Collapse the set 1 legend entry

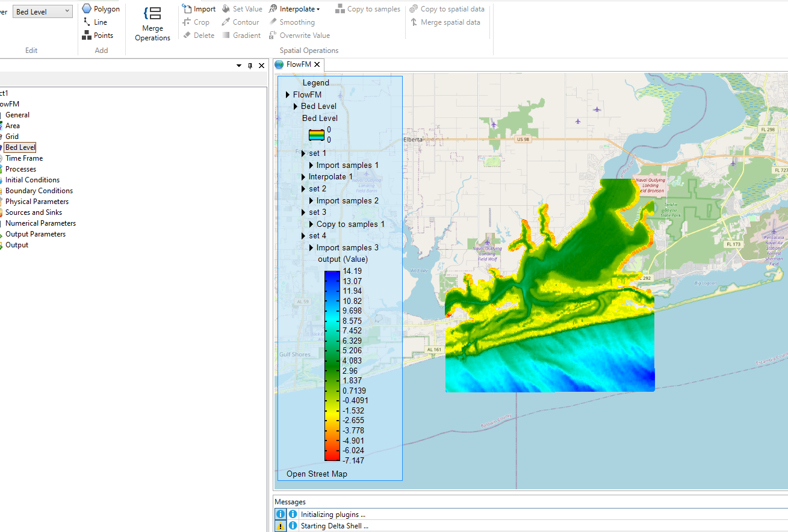click(x=303, y=153)
